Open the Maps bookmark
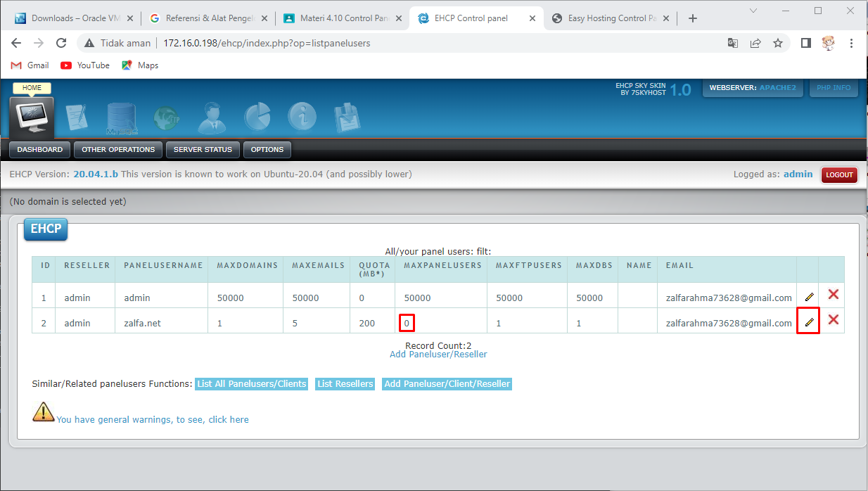The image size is (868, 491). (x=140, y=65)
